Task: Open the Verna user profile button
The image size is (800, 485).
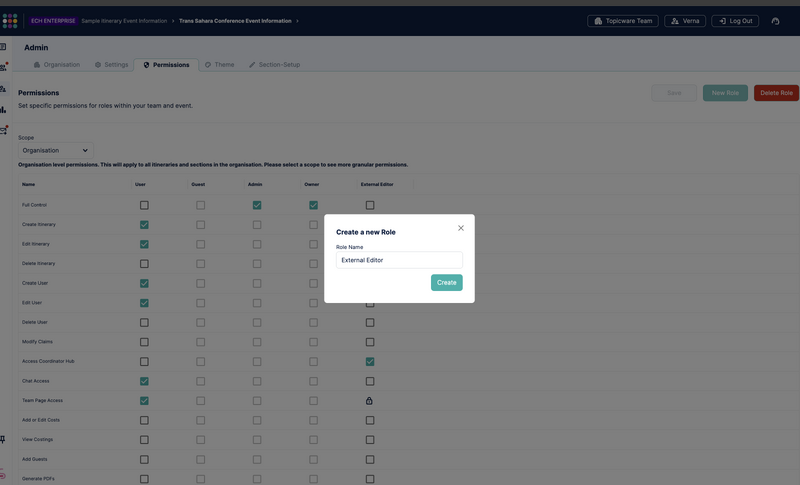Action: coord(685,21)
